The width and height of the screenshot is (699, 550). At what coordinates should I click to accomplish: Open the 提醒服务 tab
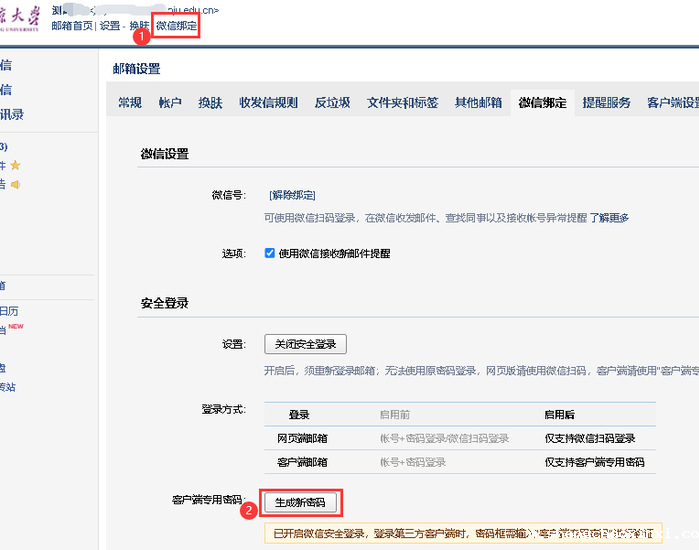click(606, 103)
